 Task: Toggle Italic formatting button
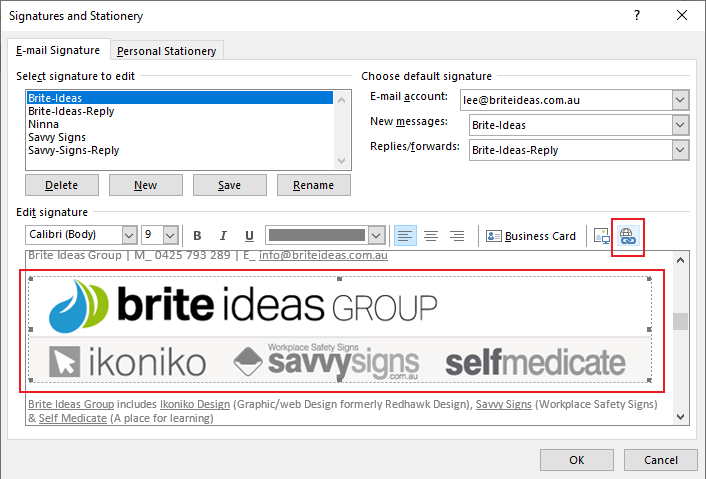click(223, 235)
